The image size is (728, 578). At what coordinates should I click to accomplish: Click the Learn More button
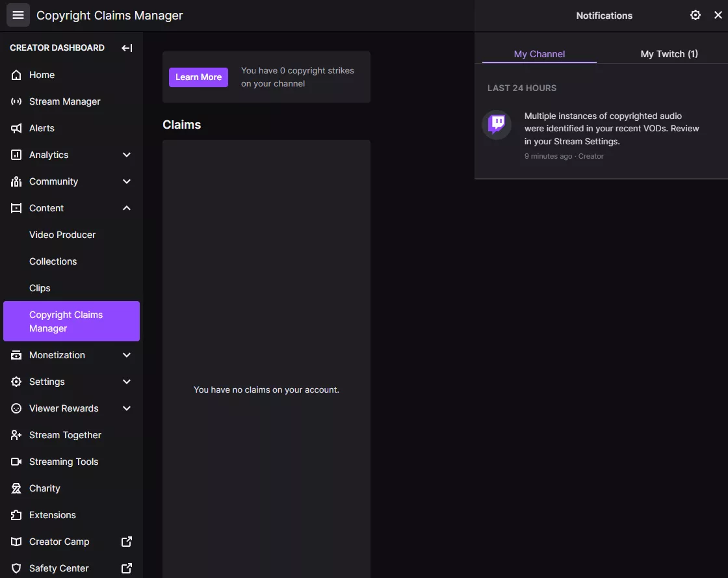(x=198, y=77)
